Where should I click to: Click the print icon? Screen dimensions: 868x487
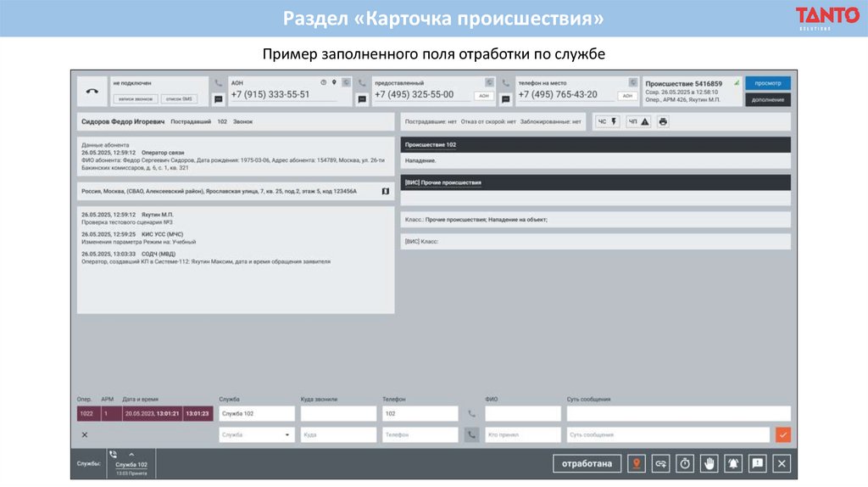663,121
